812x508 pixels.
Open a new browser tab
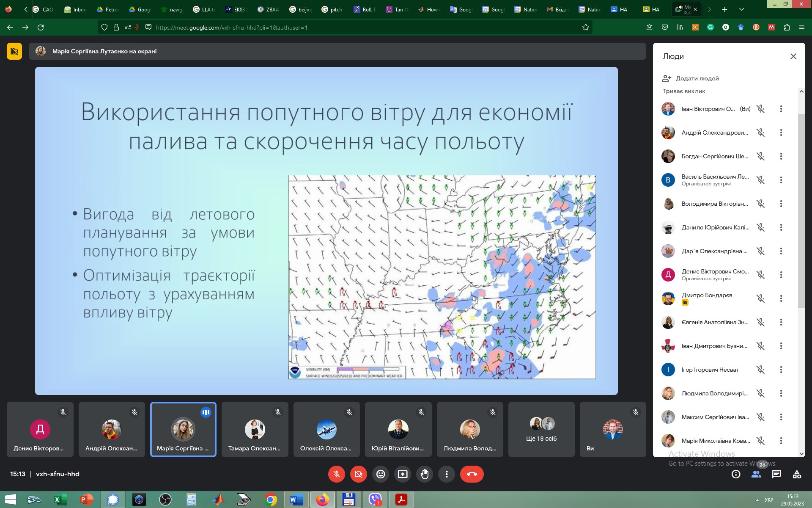pyautogui.click(x=724, y=9)
